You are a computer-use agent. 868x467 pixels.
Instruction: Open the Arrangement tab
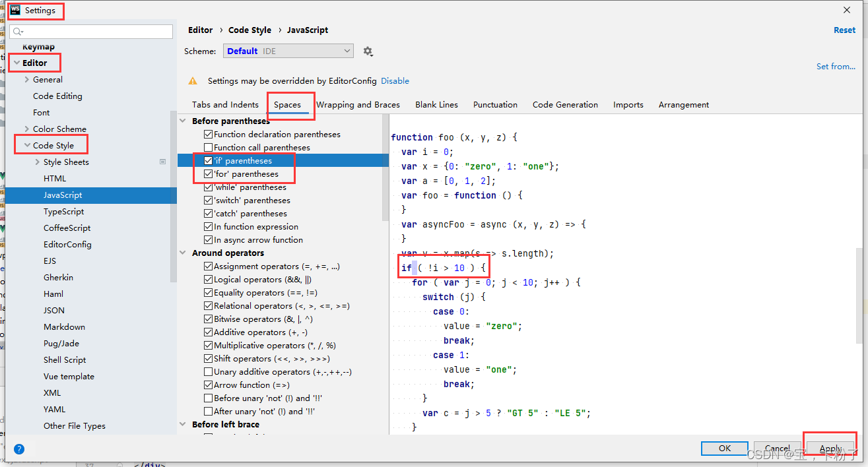click(x=683, y=105)
